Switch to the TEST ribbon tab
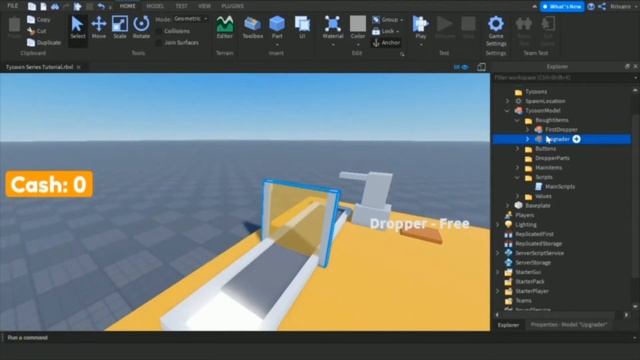 (181, 6)
